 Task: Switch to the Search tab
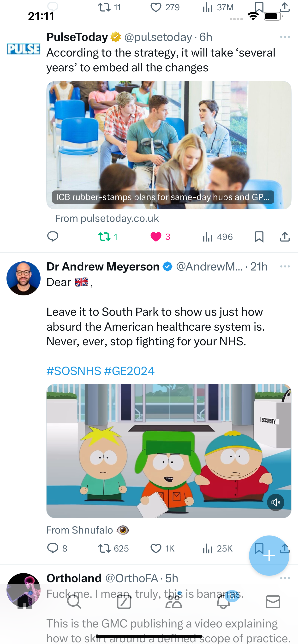click(74, 602)
